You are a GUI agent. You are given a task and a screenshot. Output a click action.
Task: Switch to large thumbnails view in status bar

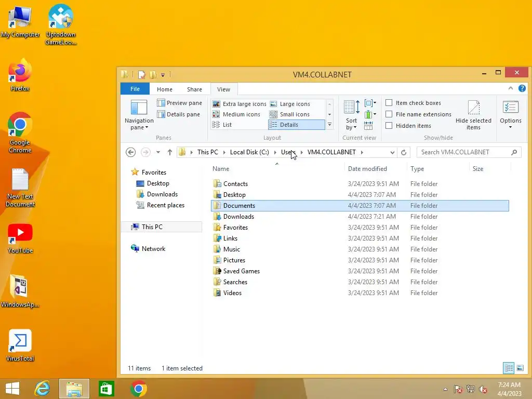coord(520,368)
